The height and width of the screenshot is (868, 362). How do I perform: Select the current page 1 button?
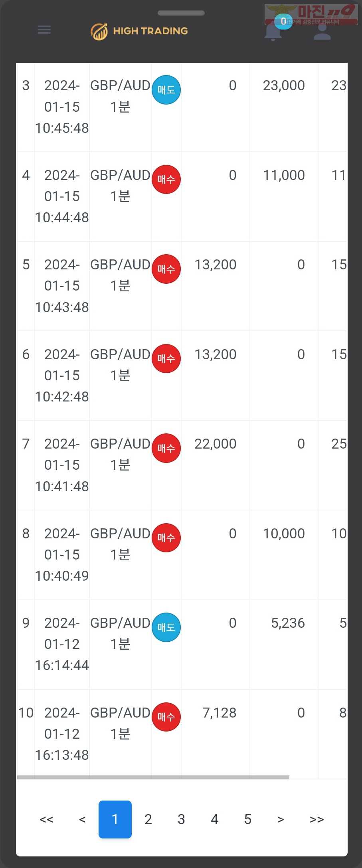115,819
